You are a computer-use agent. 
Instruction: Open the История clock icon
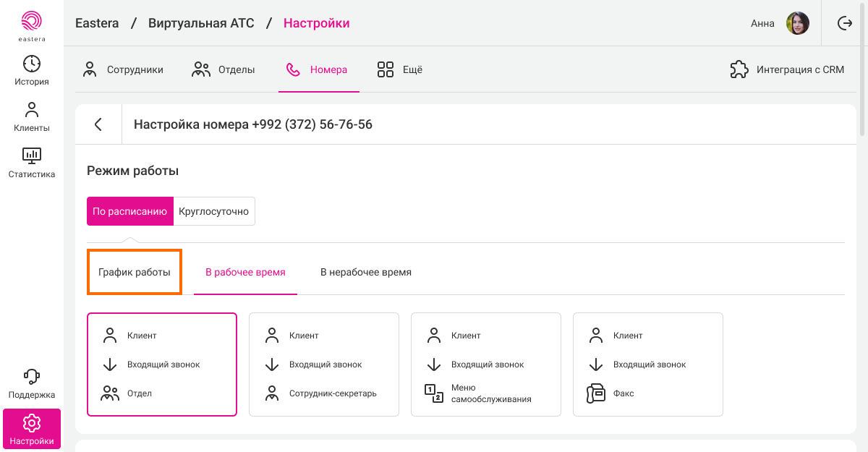tap(32, 64)
